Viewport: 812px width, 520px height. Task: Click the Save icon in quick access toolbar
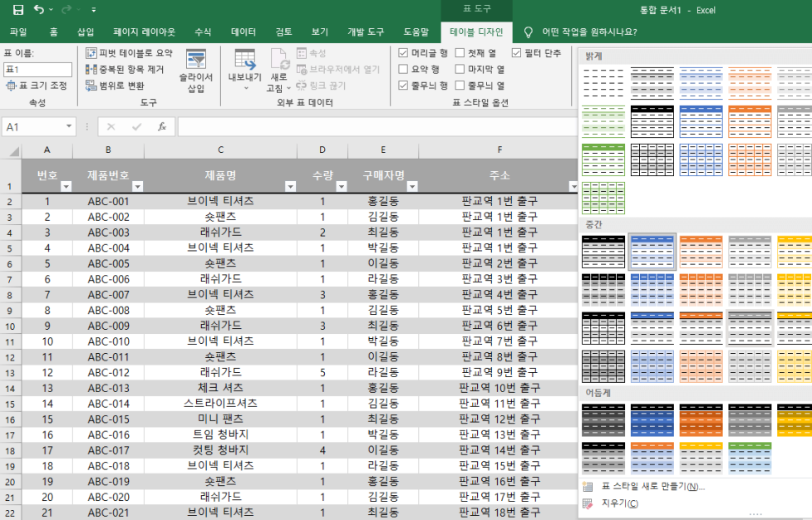coord(18,9)
